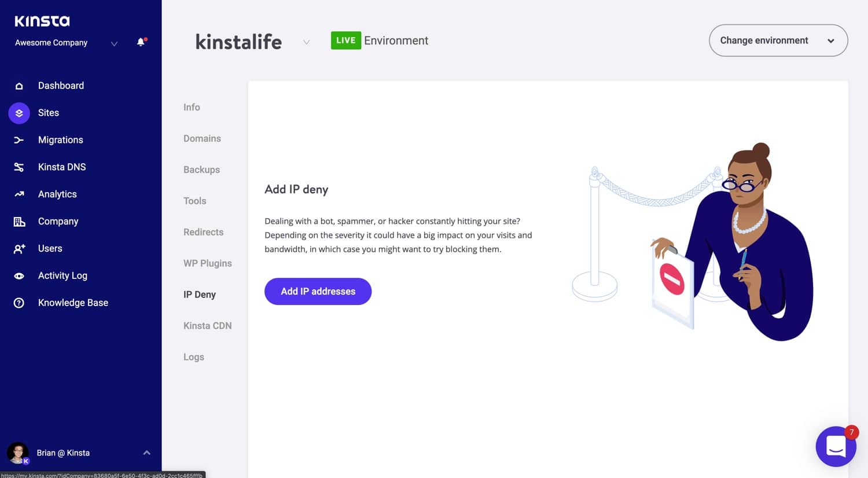
Task: Open the Activity Log
Action: pyautogui.click(x=62, y=275)
